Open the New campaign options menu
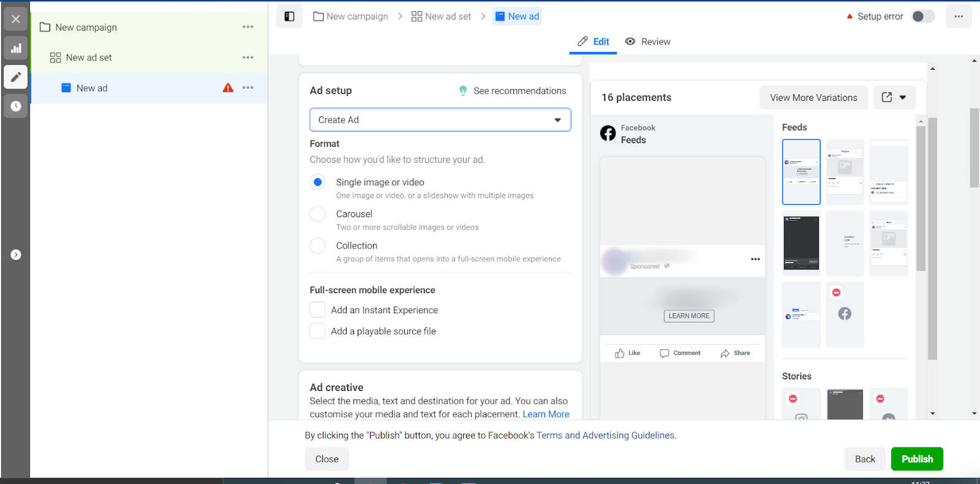 coord(248,27)
